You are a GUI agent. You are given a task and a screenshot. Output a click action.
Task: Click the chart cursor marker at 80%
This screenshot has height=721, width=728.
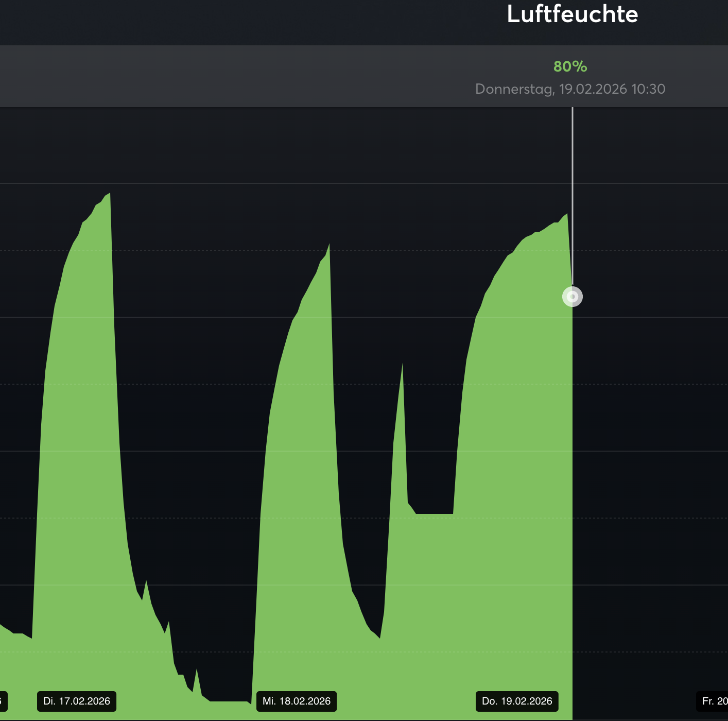pos(572,297)
